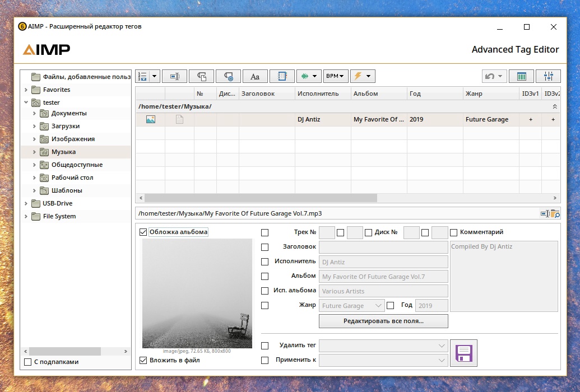This screenshot has width=580, height=392.
Task: Click the Исполнитель column header
Action: point(318,94)
